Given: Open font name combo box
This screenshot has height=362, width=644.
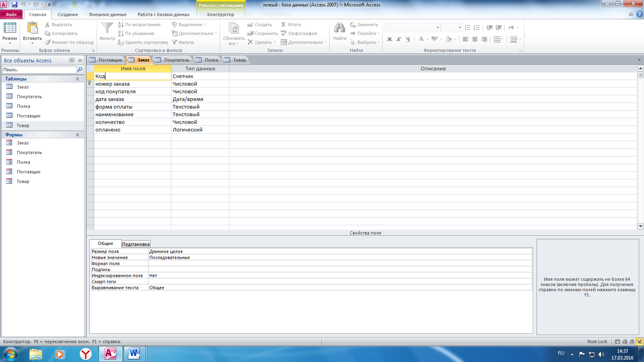Looking at the screenshot, I should (412, 27).
